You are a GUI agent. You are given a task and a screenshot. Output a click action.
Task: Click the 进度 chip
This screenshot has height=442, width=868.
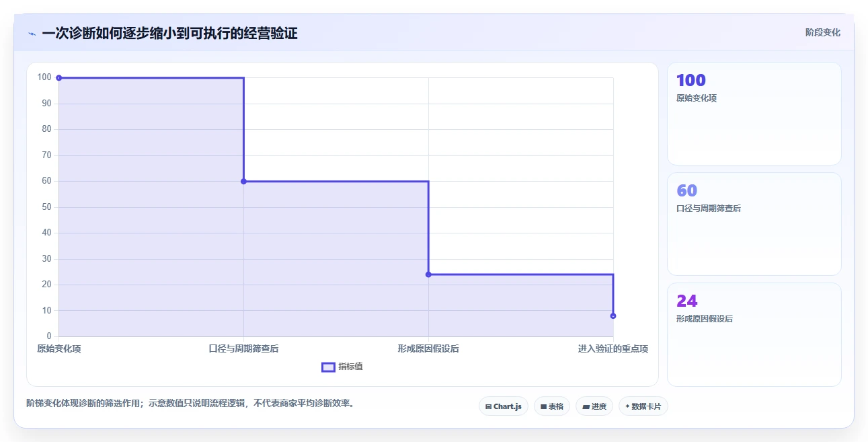594,406
